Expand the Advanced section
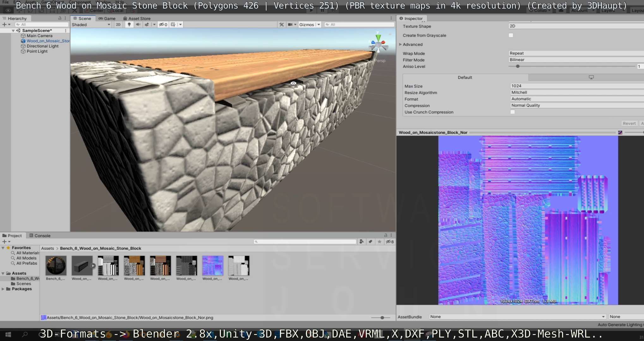 coord(400,45)
